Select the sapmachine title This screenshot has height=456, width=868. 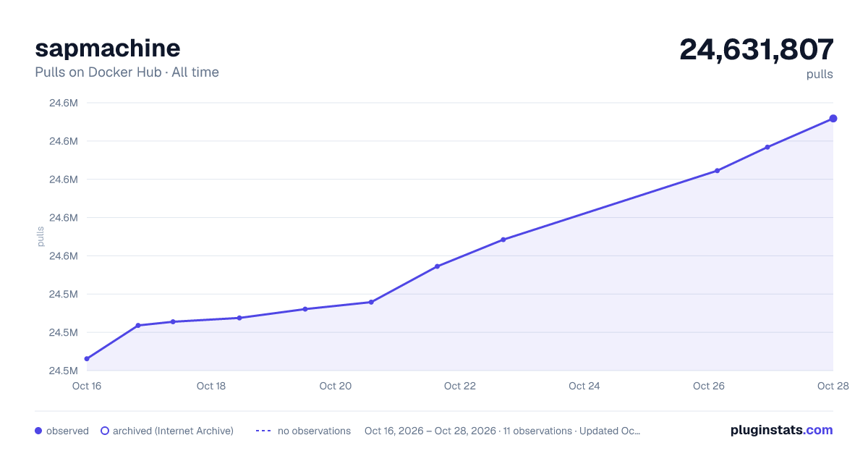click(108, 48)
